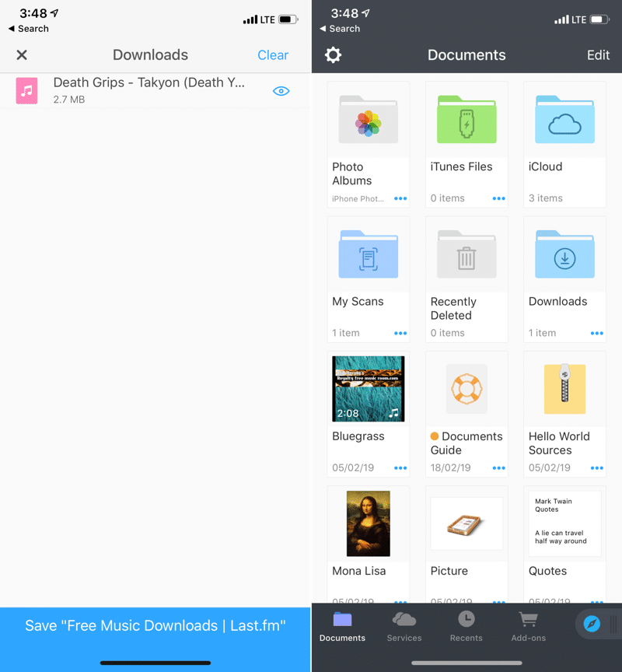This screenshot has height=672, width=622.
Task: Open the settings gear in Documents
Action: (x=333, y=55)
